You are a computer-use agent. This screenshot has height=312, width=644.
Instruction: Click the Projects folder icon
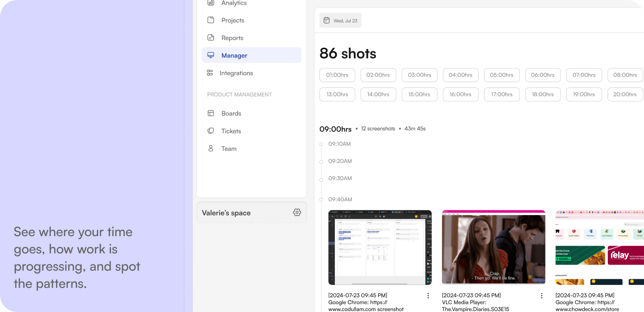coord(211,20)
